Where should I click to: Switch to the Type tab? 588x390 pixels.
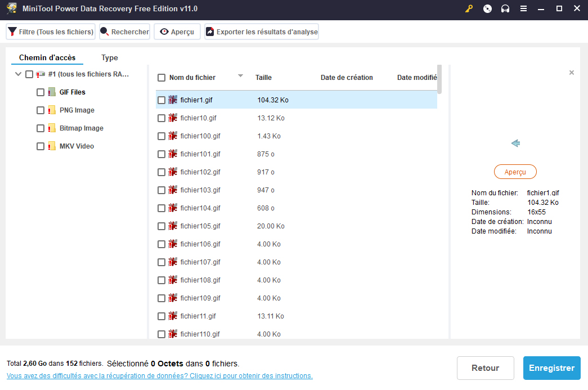tap(110, 57)
